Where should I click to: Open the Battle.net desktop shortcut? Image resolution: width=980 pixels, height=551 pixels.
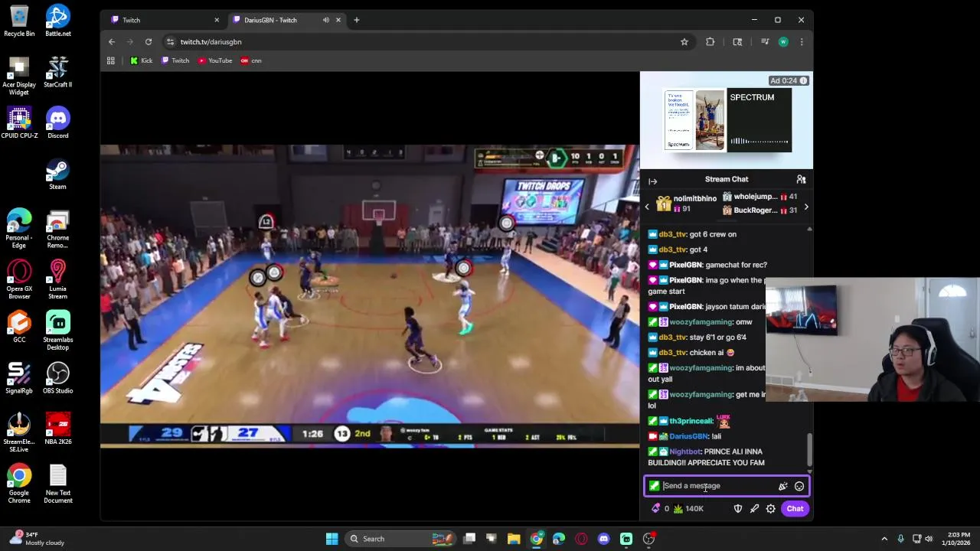pyautogui.click(x=57, y=21)
